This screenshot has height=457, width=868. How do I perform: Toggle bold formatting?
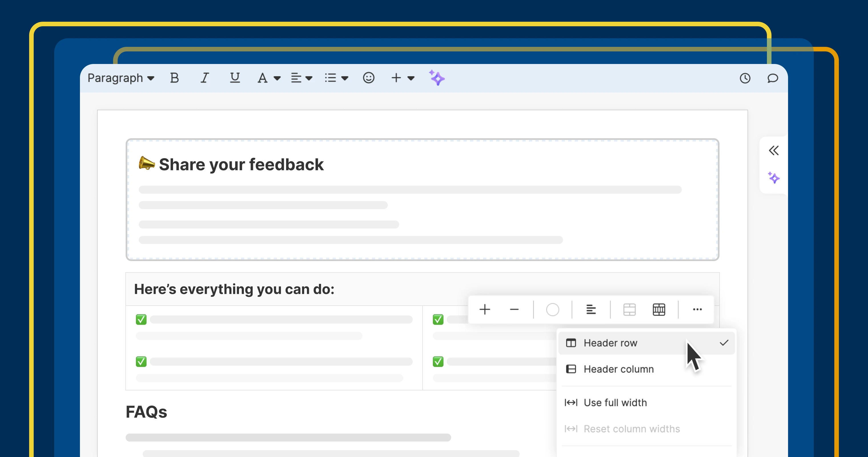[174, 78]
